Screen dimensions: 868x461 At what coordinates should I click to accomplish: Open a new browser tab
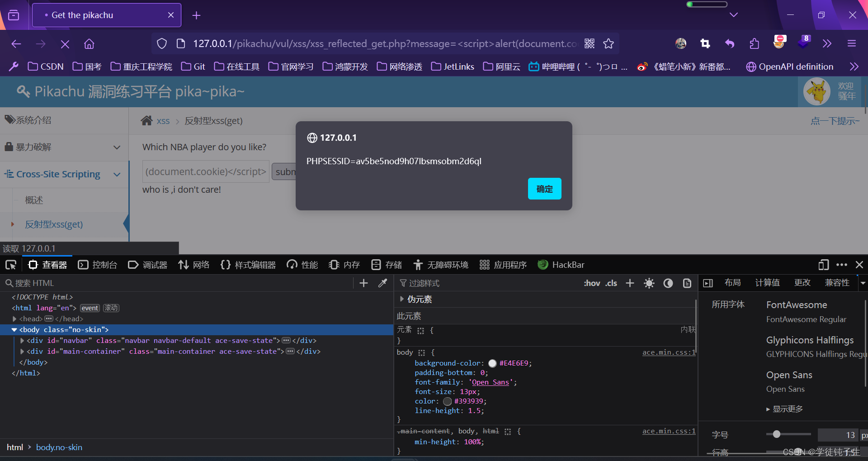click(196, 15)
